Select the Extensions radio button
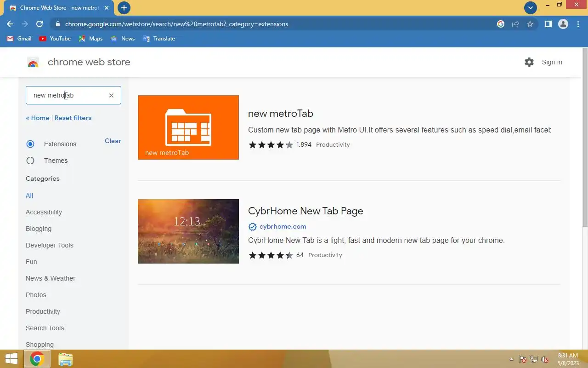588x368 pixels. (30, 144)
